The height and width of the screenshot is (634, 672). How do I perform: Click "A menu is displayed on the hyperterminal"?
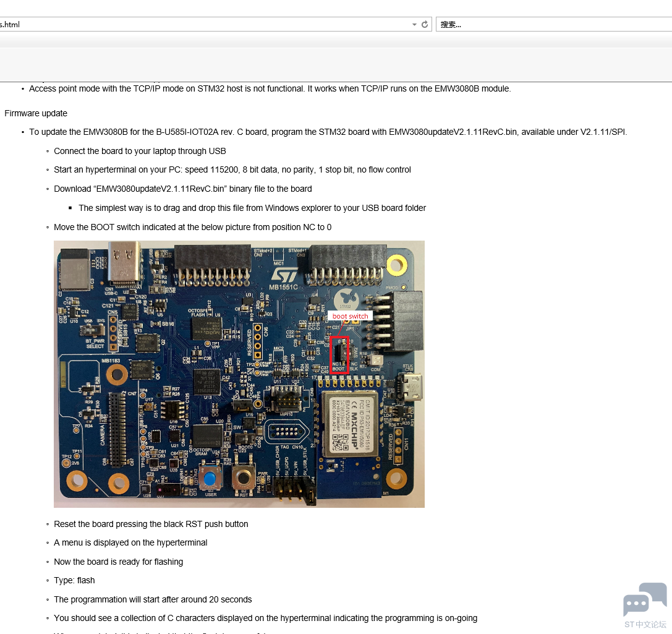click(130, 542)
